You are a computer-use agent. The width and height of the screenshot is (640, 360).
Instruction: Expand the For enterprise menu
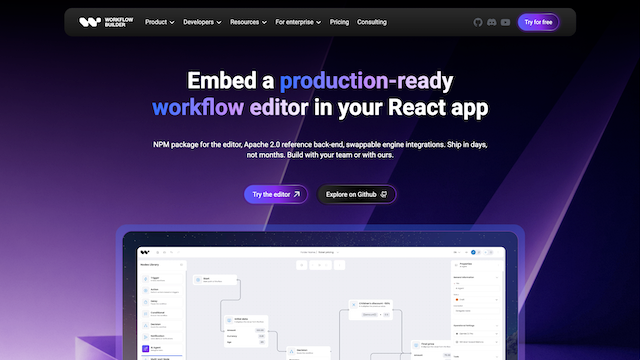[298, 22]
